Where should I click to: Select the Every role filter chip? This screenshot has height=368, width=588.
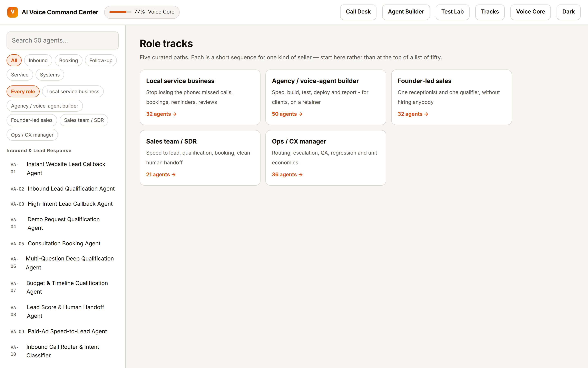(23, 92)
